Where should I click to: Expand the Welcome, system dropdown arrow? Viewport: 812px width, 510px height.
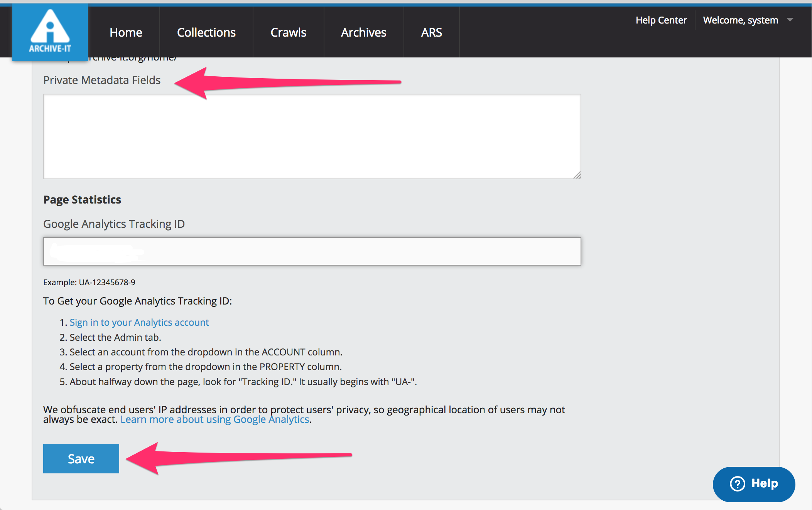click(790, 20)
